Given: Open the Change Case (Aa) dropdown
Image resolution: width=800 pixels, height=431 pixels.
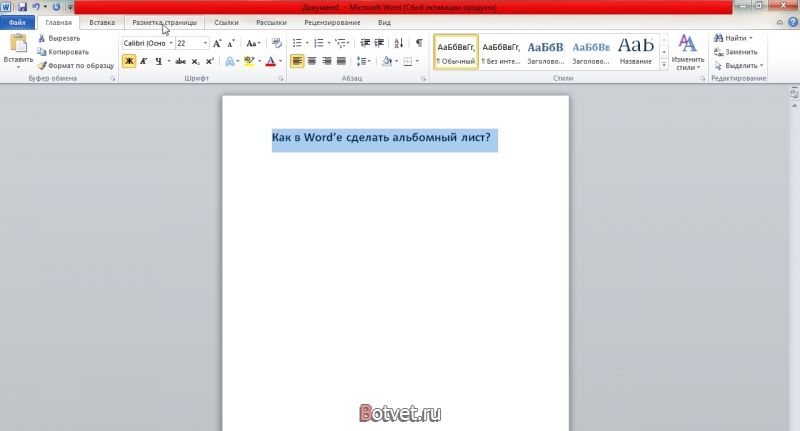Looking at the screenshot, I should pyautogui.click(x=254, y=43).
